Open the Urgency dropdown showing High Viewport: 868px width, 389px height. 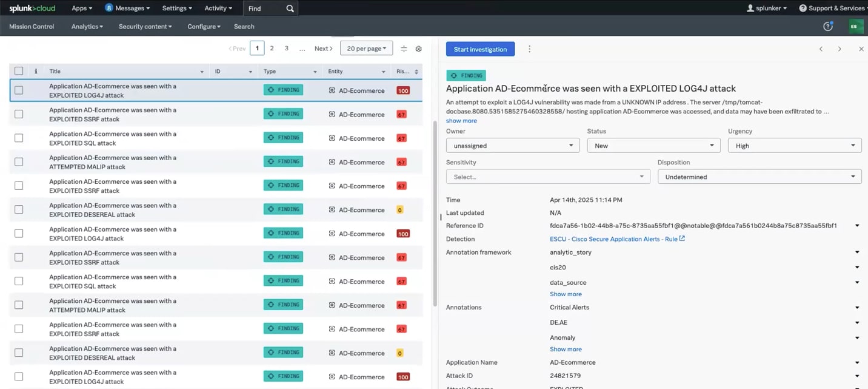(x=795, y=146)
